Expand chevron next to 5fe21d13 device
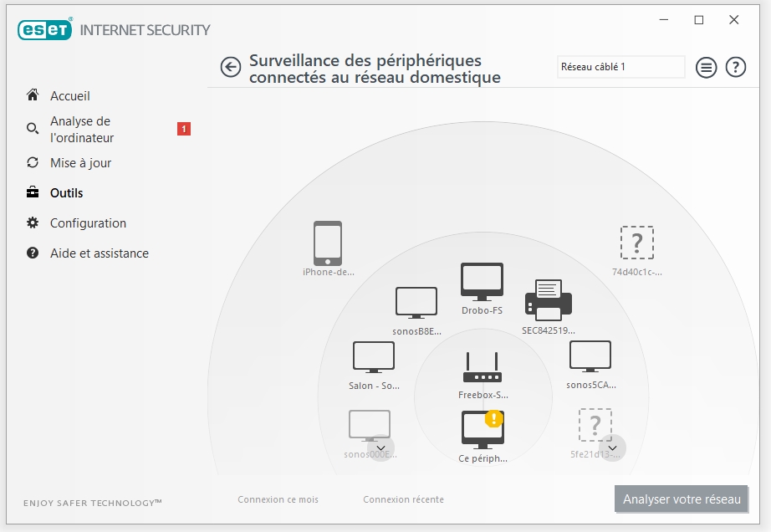Screen dimensions: 771x532 [612, 448]
